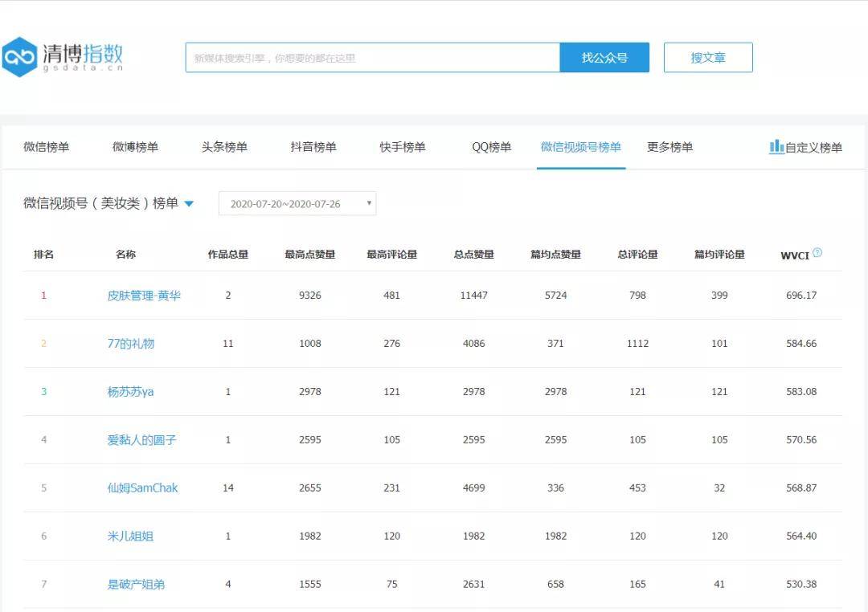Screen dimensions: 868x612
Task: Open the WVCI help question mark icon
Action: 819,250
